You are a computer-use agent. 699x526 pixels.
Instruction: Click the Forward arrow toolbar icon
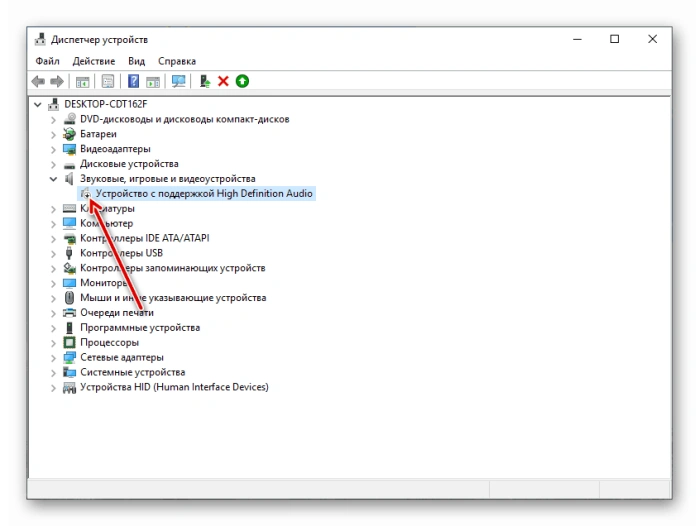coord(57,82)
